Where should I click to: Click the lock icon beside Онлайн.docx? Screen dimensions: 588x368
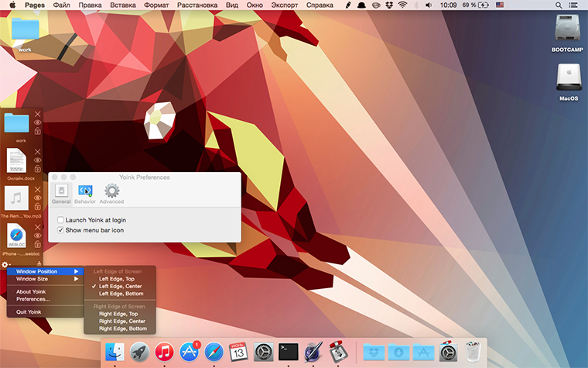(38, 170)
